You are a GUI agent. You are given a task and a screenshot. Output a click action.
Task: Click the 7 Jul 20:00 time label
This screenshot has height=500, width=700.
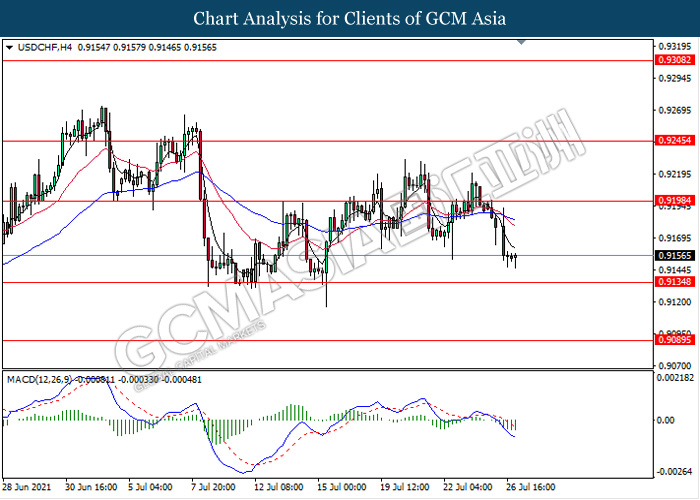[x=213, y=487]
